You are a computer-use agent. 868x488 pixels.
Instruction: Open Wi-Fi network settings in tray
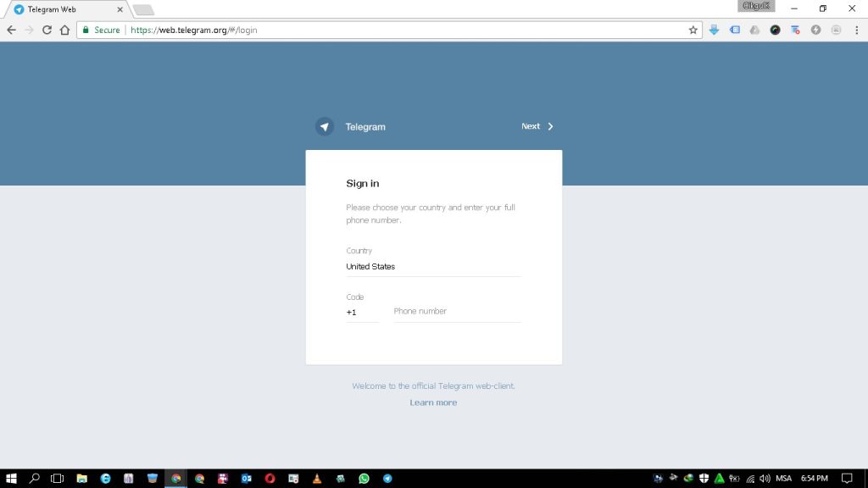(750, 479)
